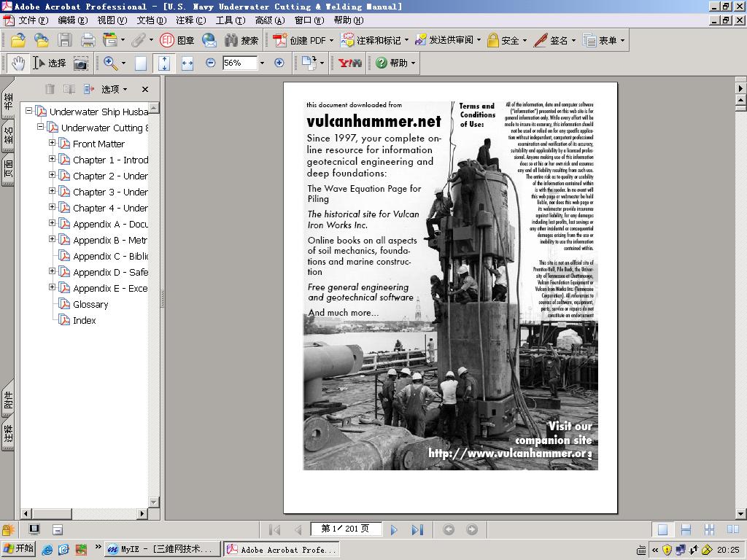Select the Zoom In magnifier tool
The image size is (747, 560).
coord(110,63)
